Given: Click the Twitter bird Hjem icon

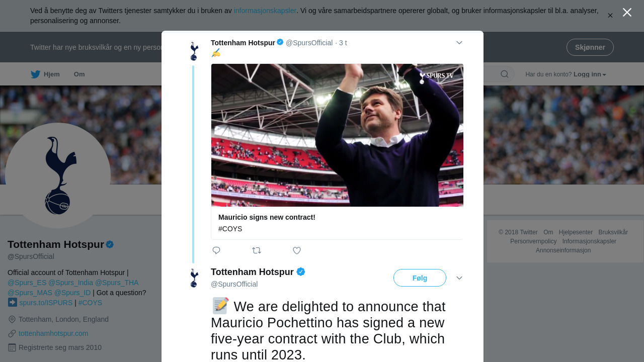Looking at the screenshot, I should pyautogui.click(x=36, y=74).
